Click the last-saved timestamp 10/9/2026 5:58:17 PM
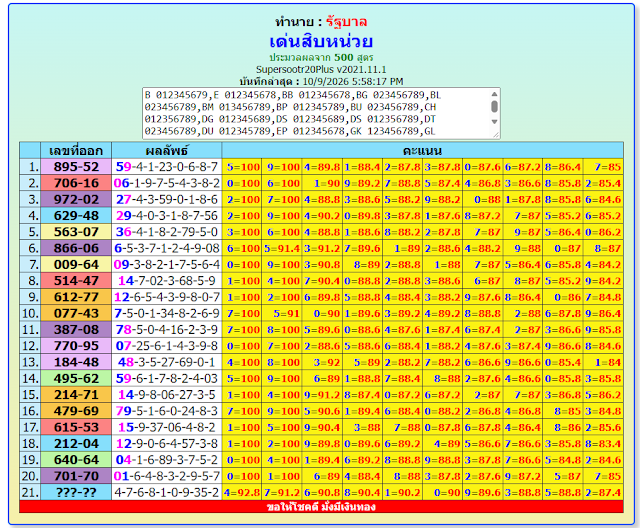The height and width of the screenshot is (528, 640). 353,81
